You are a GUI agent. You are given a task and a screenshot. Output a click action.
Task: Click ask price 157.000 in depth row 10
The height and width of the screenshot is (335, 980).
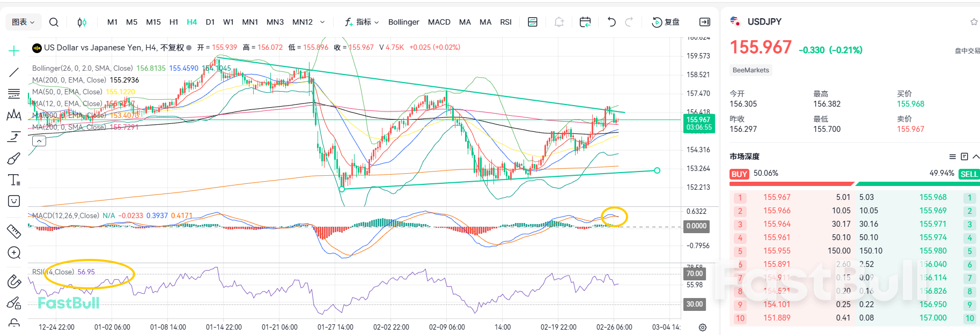click(933, 318)
